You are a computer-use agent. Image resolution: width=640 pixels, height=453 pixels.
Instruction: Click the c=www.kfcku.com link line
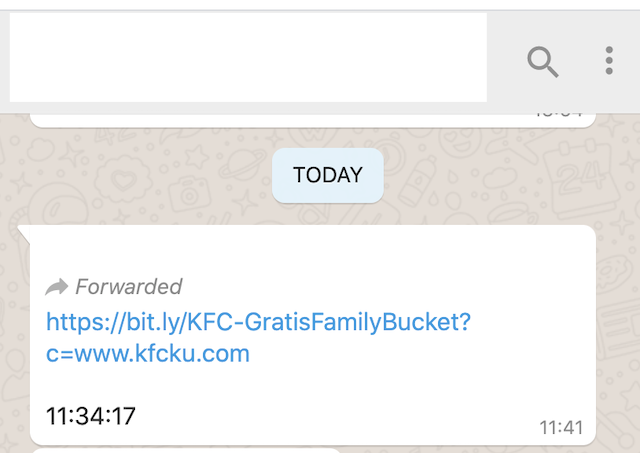(x=148, y=354)
